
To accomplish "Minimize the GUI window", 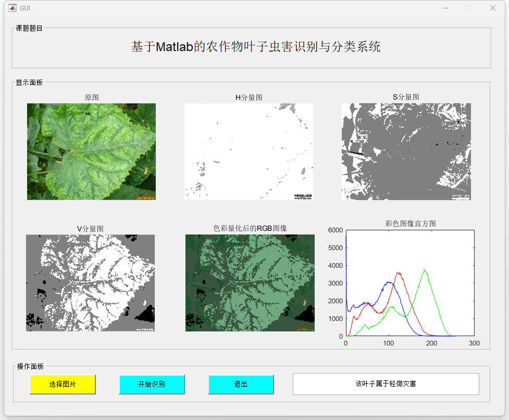I will [445, 8].
